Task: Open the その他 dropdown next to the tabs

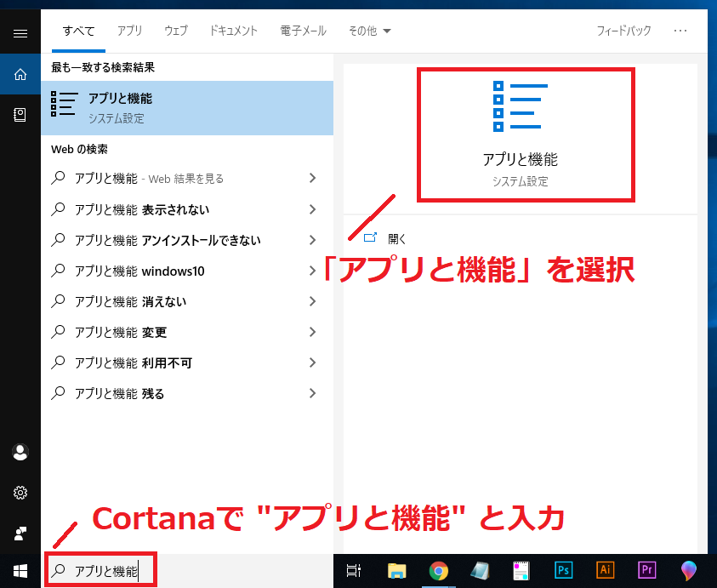Action: coord(369,31)
